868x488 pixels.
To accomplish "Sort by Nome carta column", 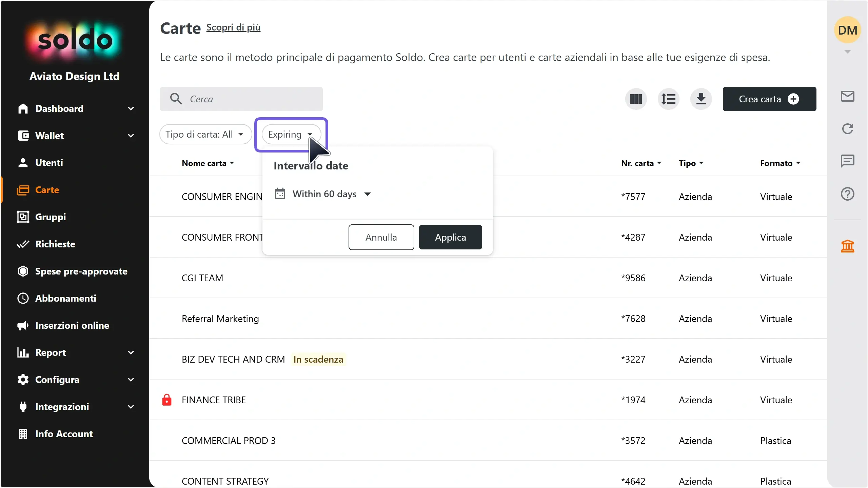I will pyautogui.click(x=208, y=163).
